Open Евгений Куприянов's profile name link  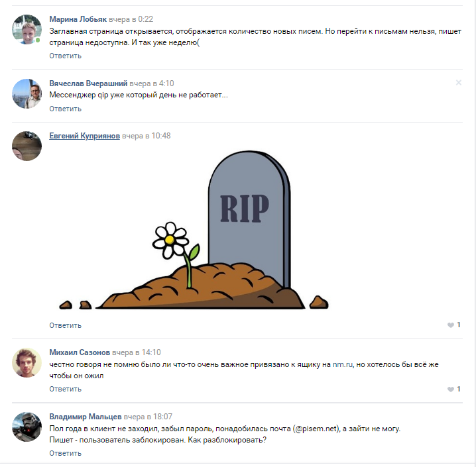click(85, 136)
